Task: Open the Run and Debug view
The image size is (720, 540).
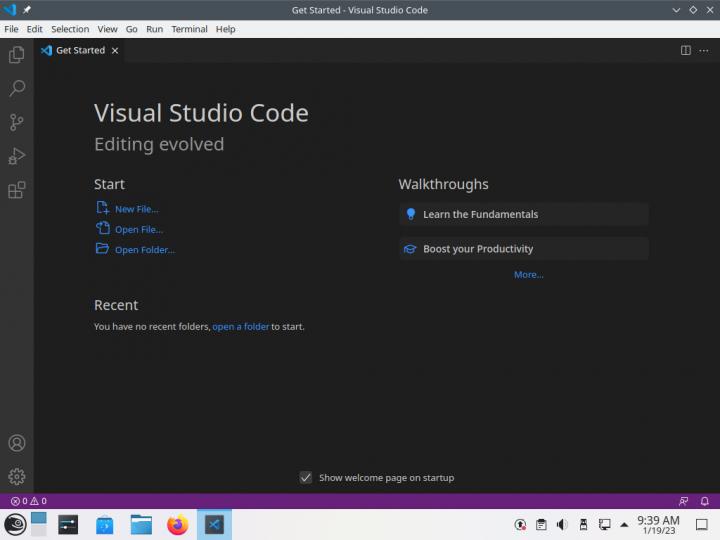Action: tap(16, 156)
